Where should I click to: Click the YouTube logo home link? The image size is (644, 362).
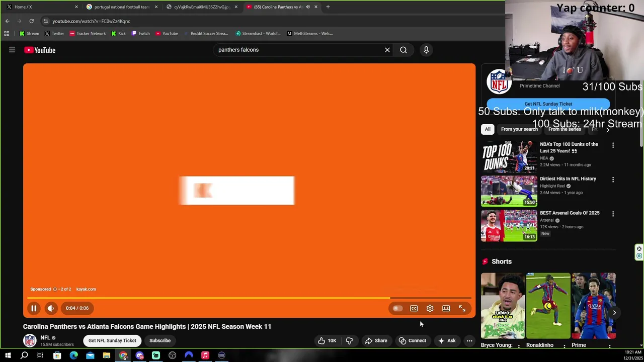click(40, 50)
